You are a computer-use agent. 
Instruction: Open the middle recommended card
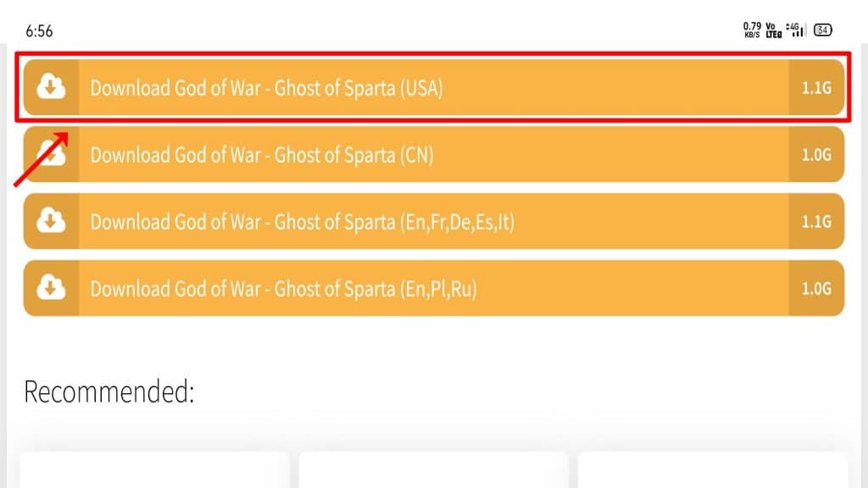[434, 469]
